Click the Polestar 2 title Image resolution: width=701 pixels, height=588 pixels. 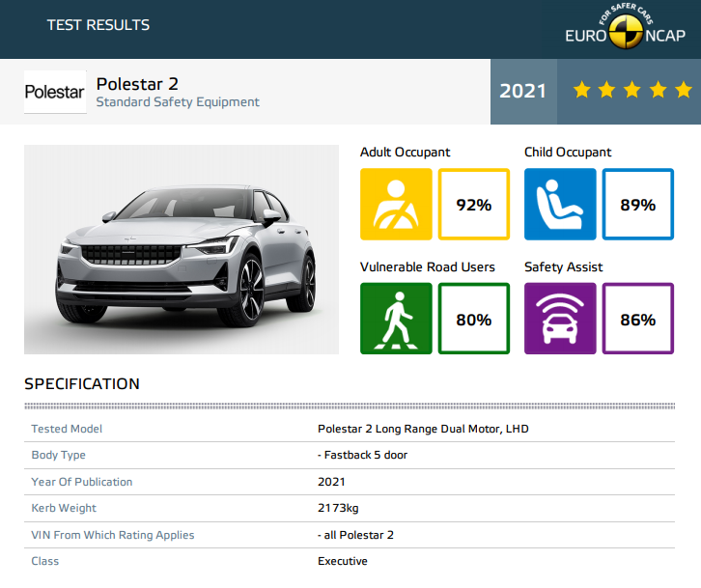pyautogui.click(x=137, y=84)
